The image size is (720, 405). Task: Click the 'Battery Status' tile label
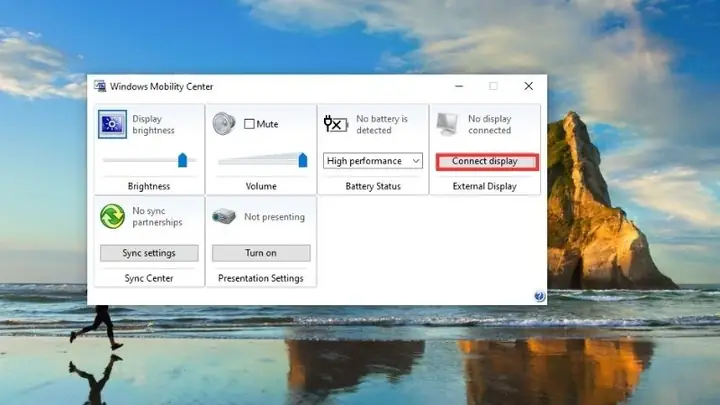pos(373,186)
